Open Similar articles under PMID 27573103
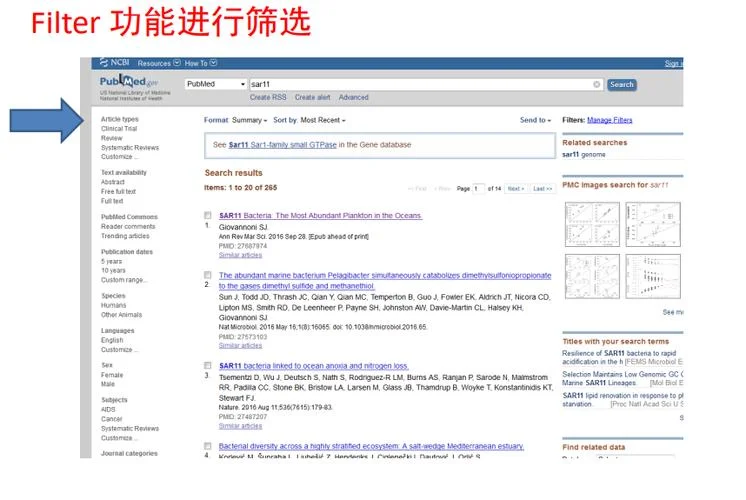This screenshot has height=500, width=746. click(240, 345)
